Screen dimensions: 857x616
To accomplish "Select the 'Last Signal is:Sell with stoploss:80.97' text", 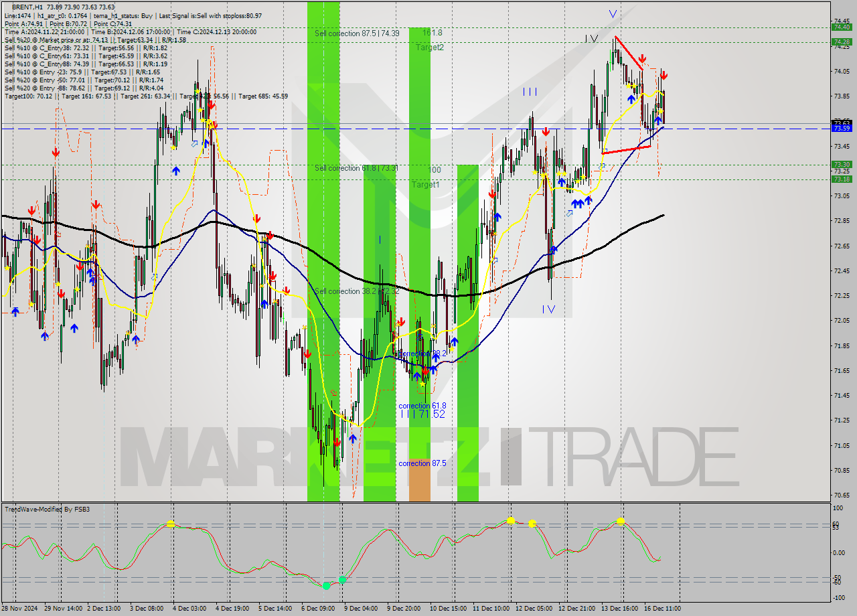I will 210,15.
